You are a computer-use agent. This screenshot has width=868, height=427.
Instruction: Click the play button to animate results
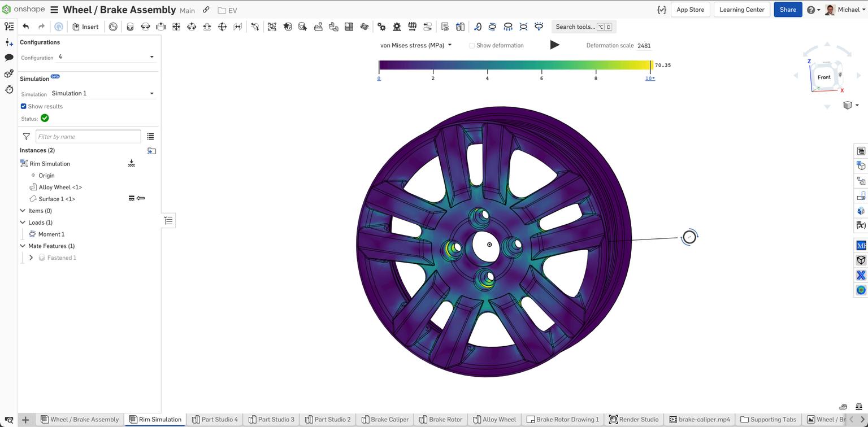(554, 45)
